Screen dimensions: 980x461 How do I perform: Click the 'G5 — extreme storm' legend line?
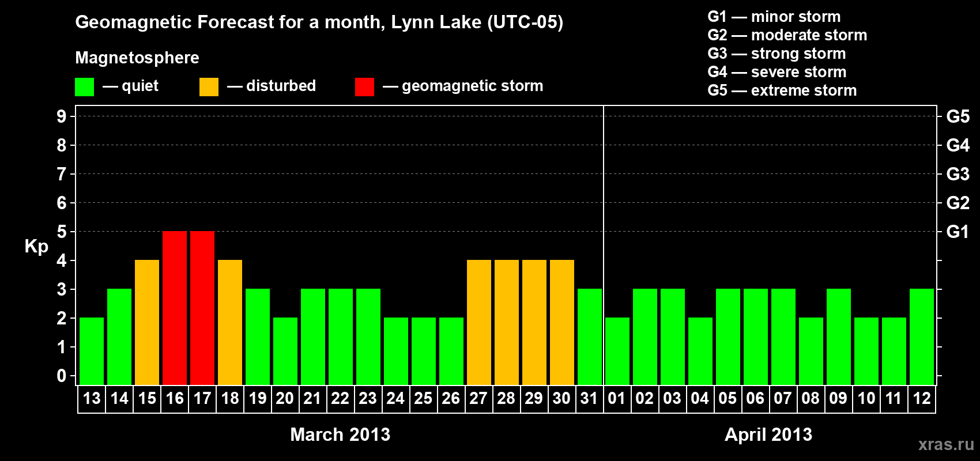click(782, 90)
